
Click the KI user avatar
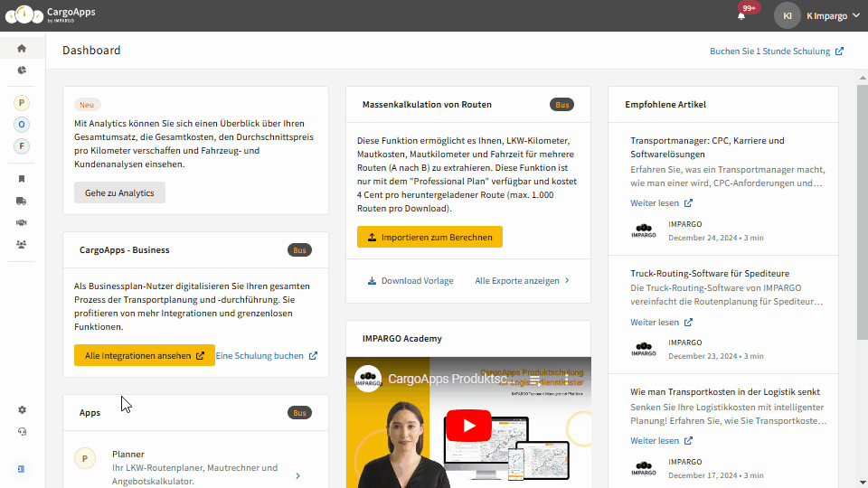788,16
